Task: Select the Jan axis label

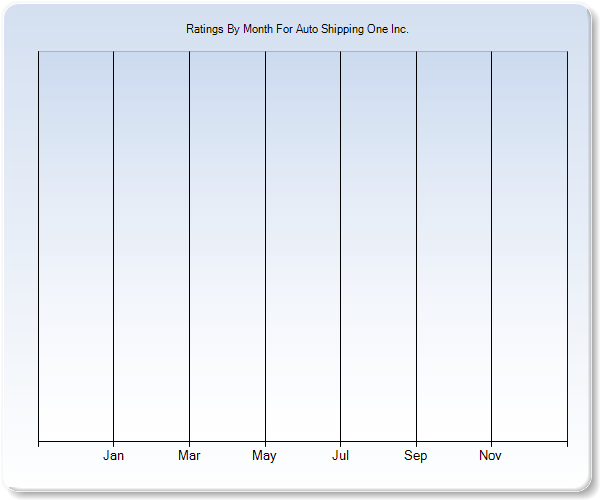Action: tap(114, 456)
